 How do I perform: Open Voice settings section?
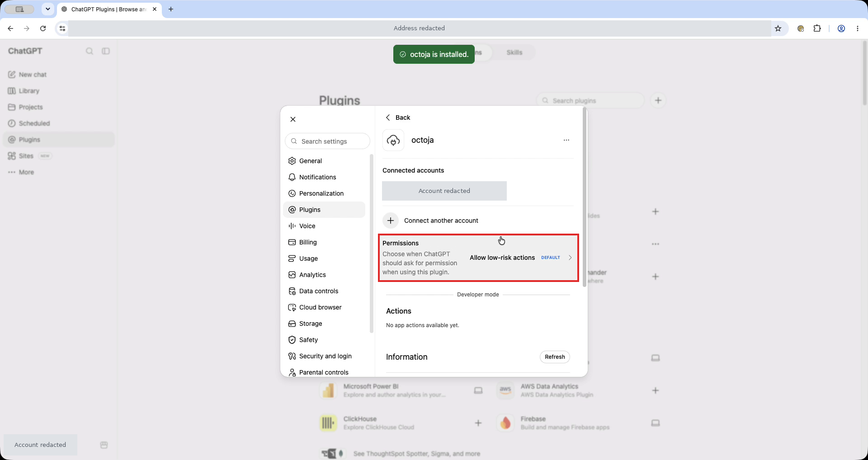point(324,226)
